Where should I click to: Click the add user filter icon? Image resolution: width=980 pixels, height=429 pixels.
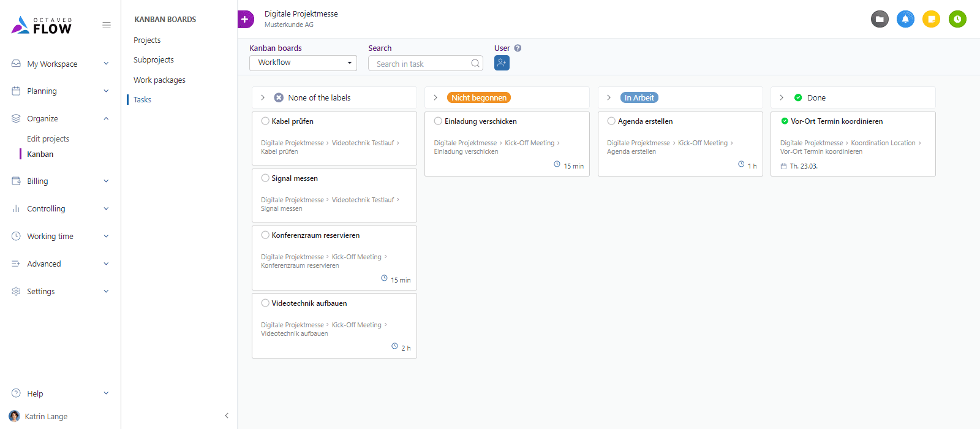pos(502,63)
